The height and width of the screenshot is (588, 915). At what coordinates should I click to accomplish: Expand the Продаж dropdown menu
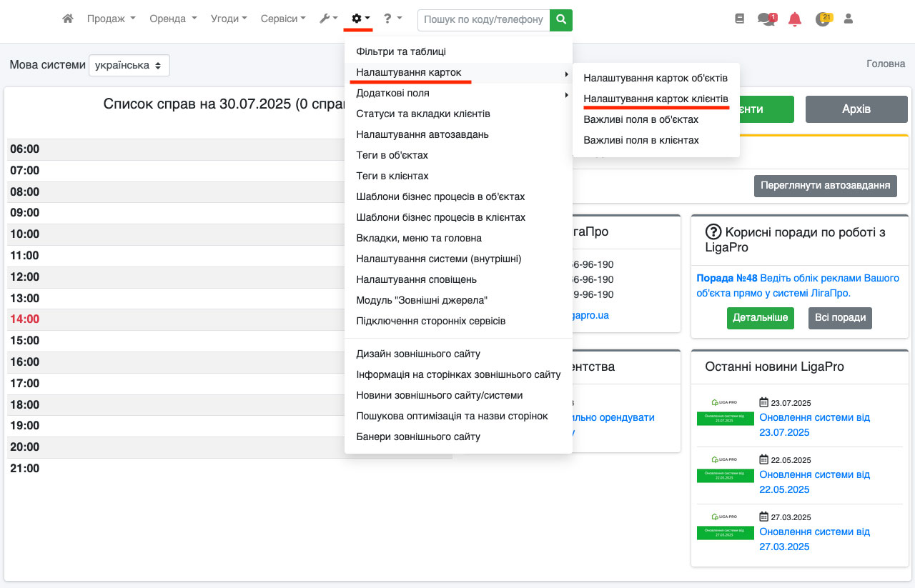click(x=111, y=19)
